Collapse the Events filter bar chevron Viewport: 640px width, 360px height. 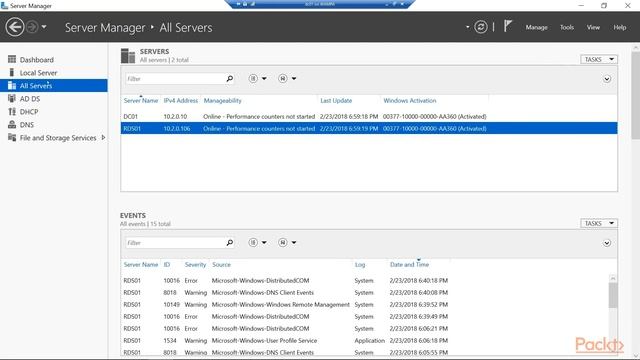(x=607, y=243)
